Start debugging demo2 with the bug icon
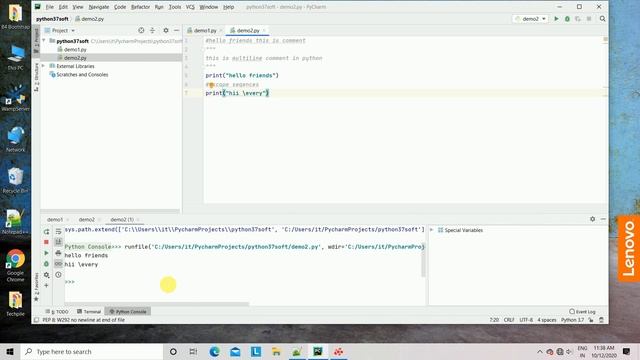 (567, 19)
